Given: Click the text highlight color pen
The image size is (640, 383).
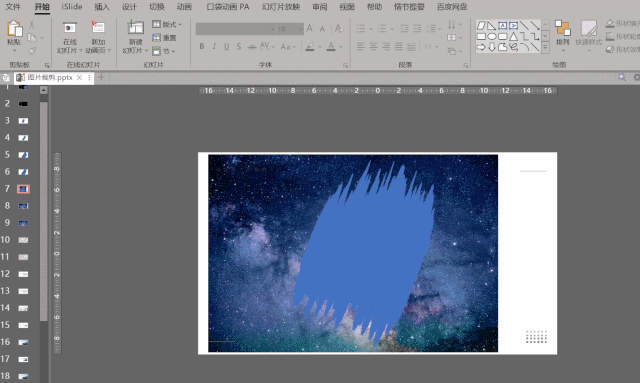Looking at the screenshot, I should (310, 47).
